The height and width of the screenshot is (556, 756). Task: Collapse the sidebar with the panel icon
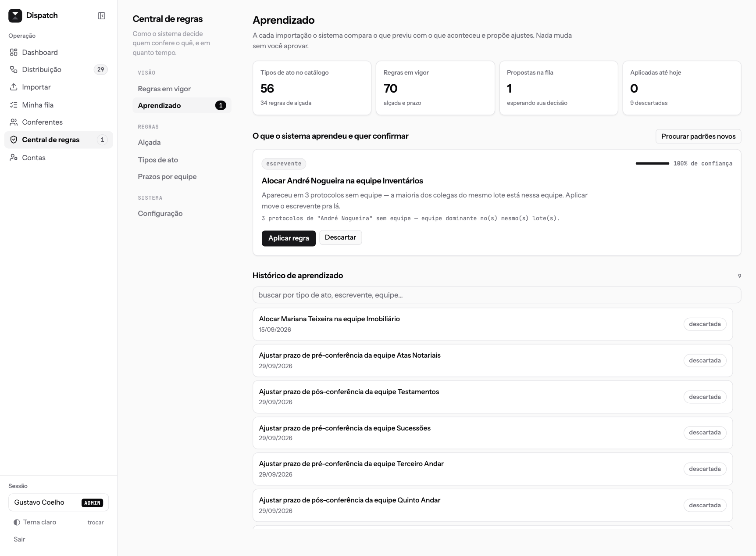pos(101,16)
